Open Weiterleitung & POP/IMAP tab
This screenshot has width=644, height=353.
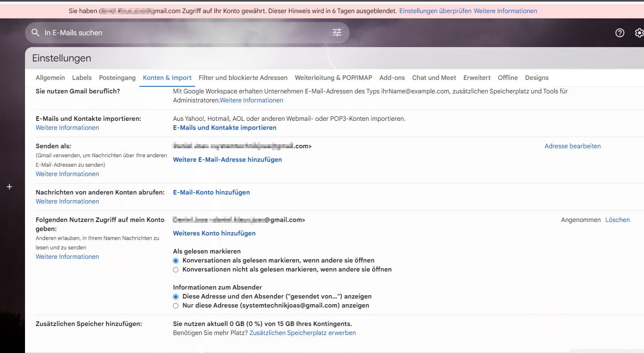[333, 78]
